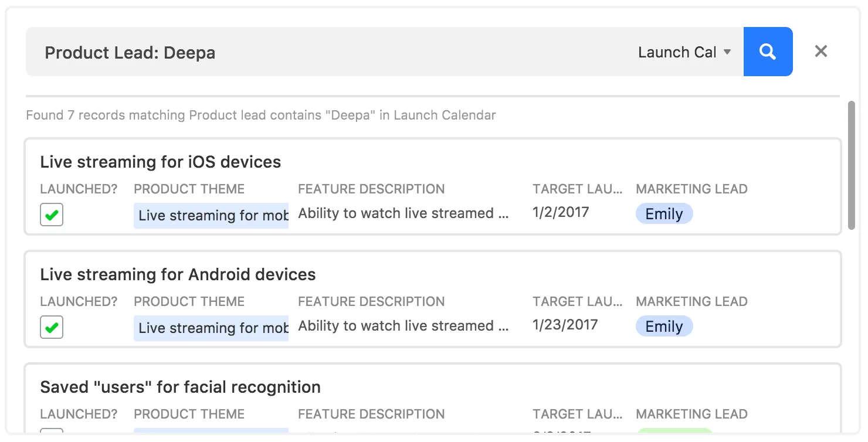This screenshot has width=868, height=442.
Task: Click the Emily chip in the iOS record
Action: (664, 214)
